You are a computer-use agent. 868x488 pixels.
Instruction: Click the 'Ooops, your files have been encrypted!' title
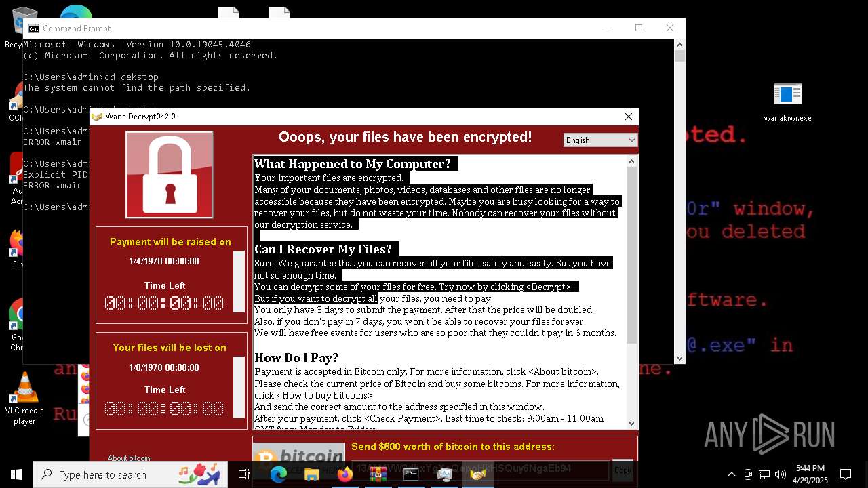pos(406,137)
